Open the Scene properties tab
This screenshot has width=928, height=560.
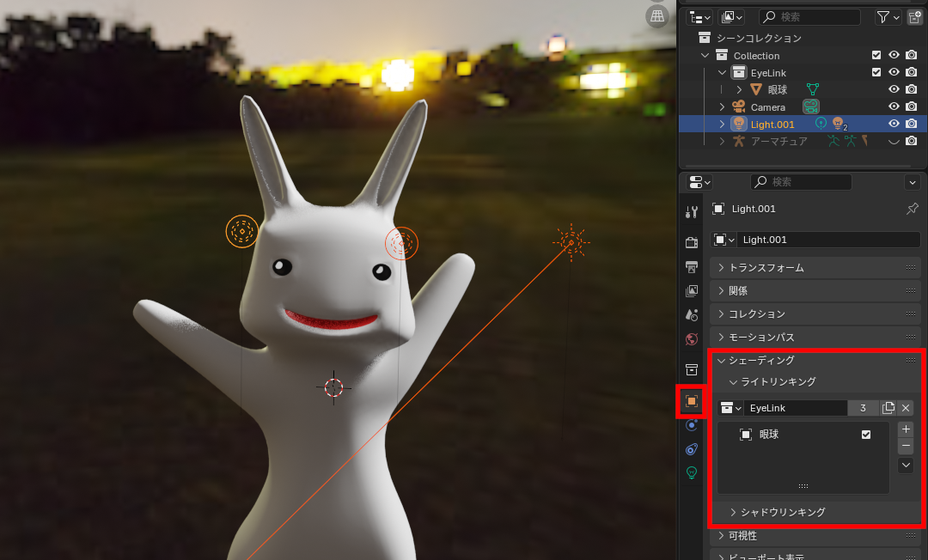tap(691, 315)
